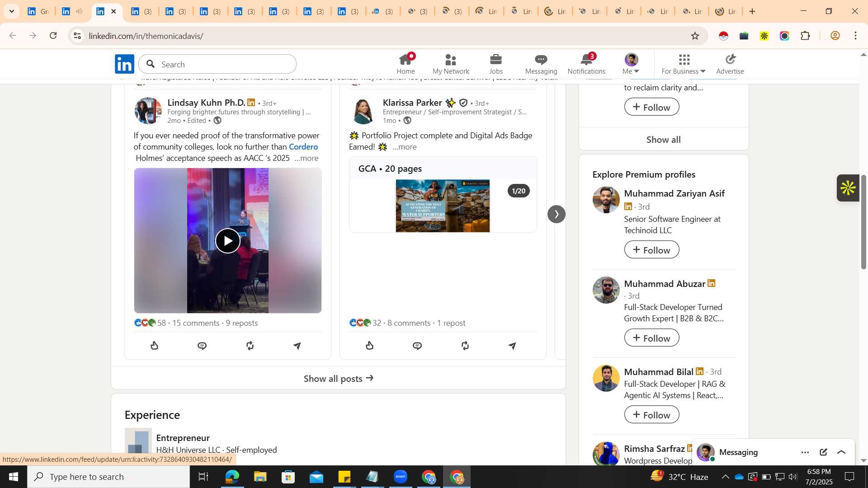Screen dimensions: 868x488
Task: Like Klarissa Parker's post
Action: (370, 346)
